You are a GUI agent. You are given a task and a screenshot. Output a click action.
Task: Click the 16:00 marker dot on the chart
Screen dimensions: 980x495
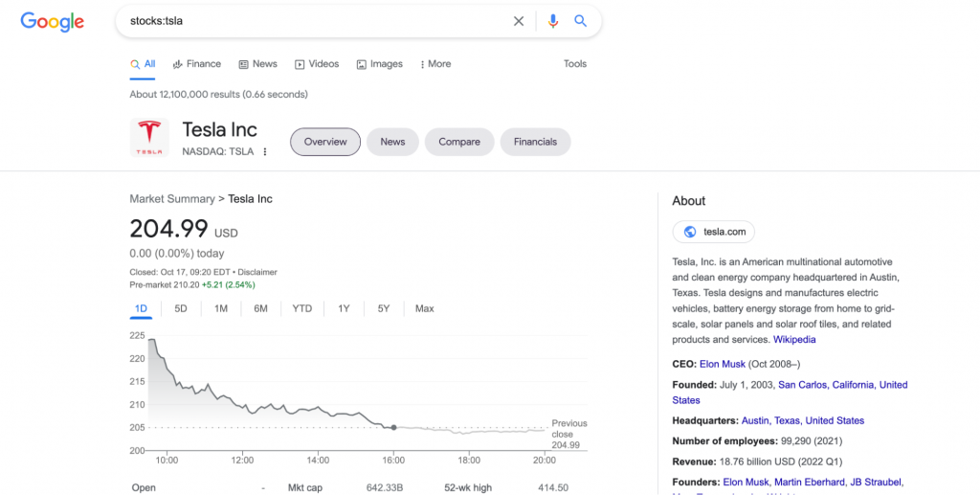[393, 427]
